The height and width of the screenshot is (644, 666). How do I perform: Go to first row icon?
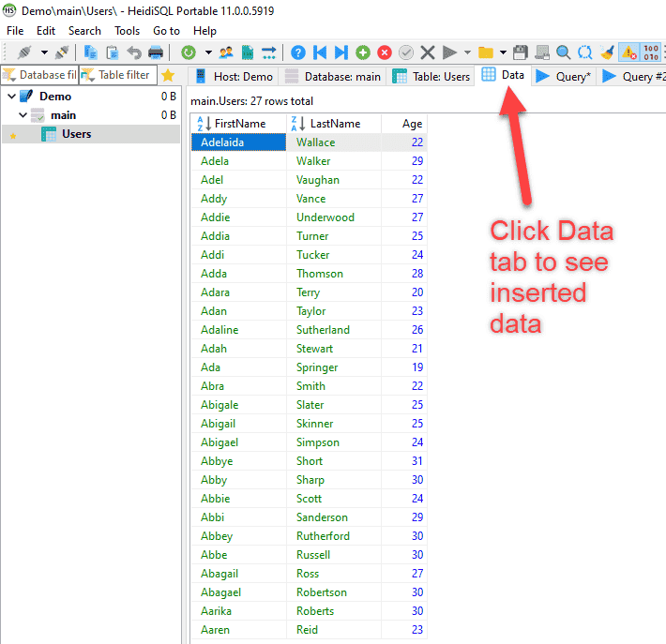point(320,52)
